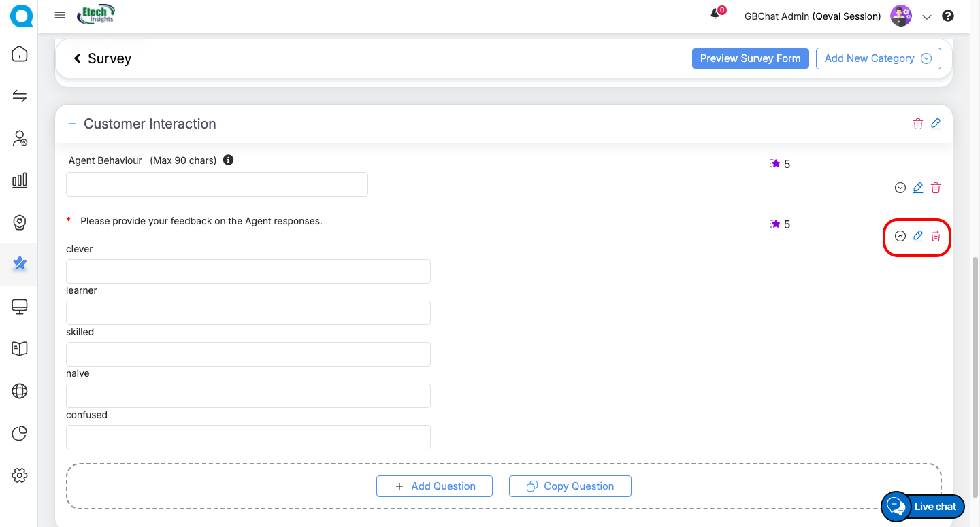Open the settings gear in sidebar
This screenshot has width=980, height=527.
20,475
